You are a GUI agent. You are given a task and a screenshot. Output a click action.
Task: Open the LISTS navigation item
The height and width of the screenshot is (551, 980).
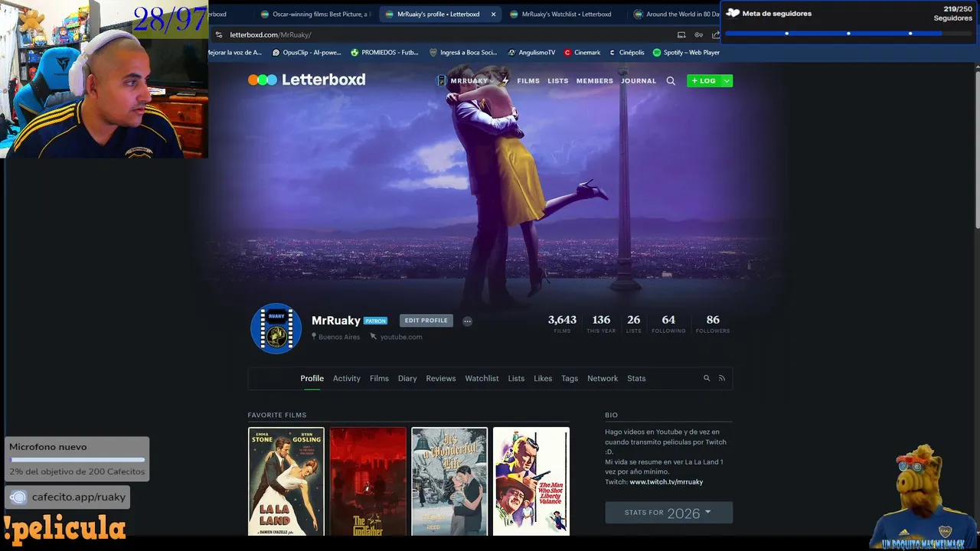pos(558,80)
